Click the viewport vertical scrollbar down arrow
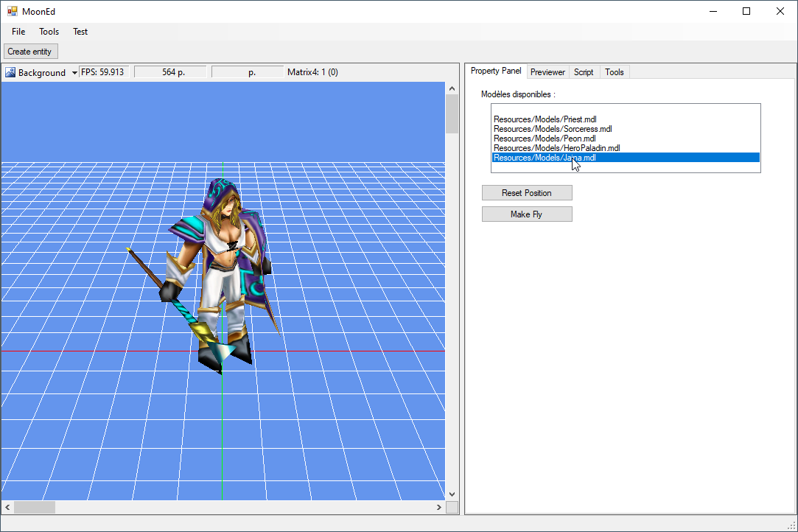The height and width of the screenshot is (532, 798). 452,494
